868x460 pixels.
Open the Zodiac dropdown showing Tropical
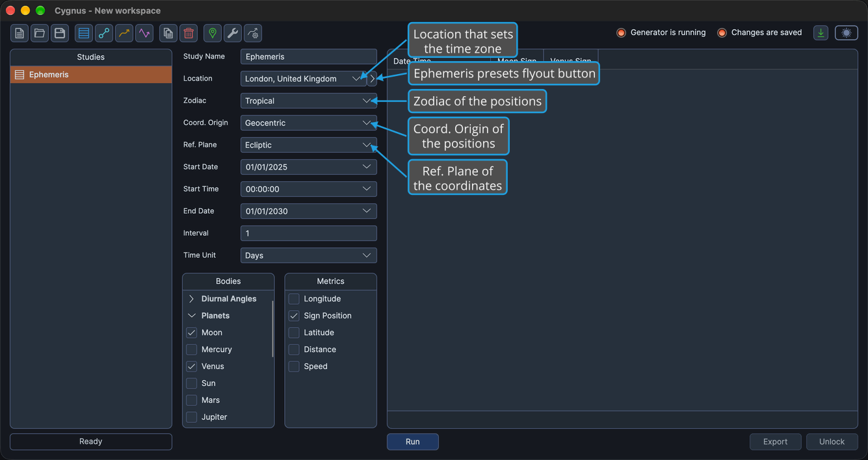(x=309, y=101)
